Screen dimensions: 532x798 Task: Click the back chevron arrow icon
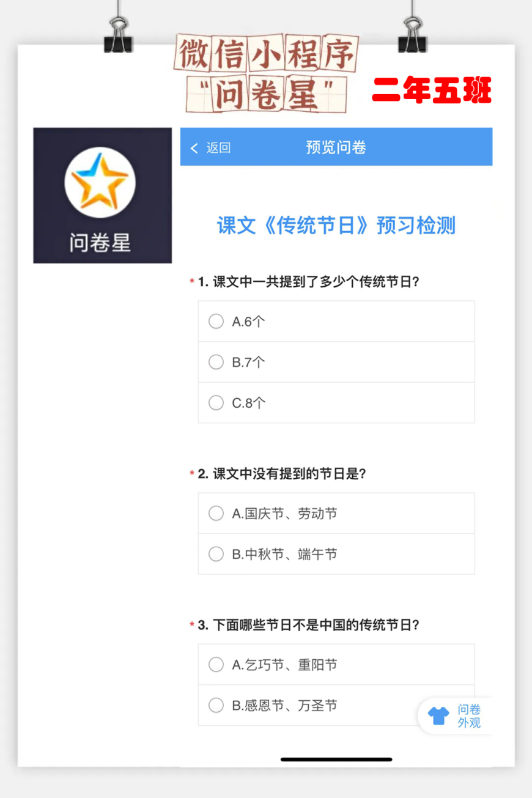point(194,148)
